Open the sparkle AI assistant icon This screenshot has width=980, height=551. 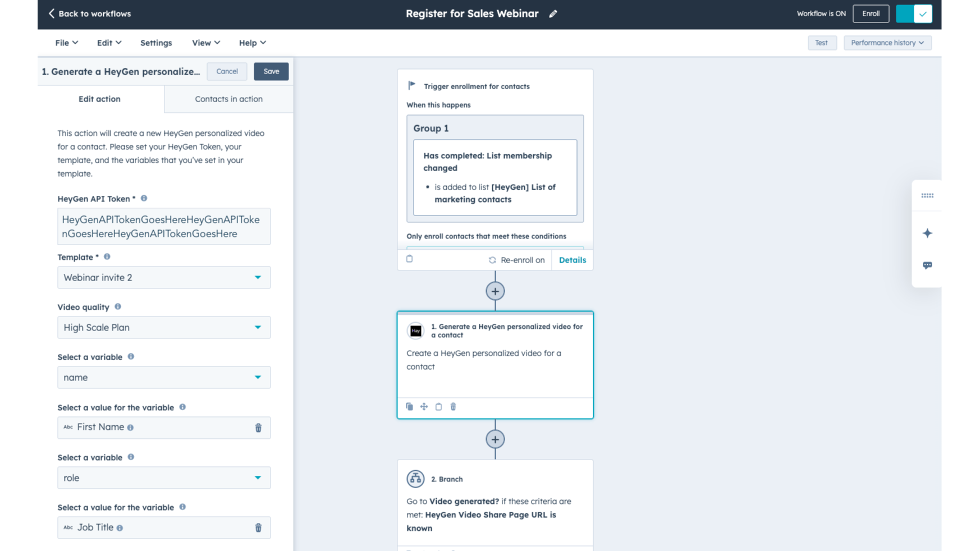927,233
